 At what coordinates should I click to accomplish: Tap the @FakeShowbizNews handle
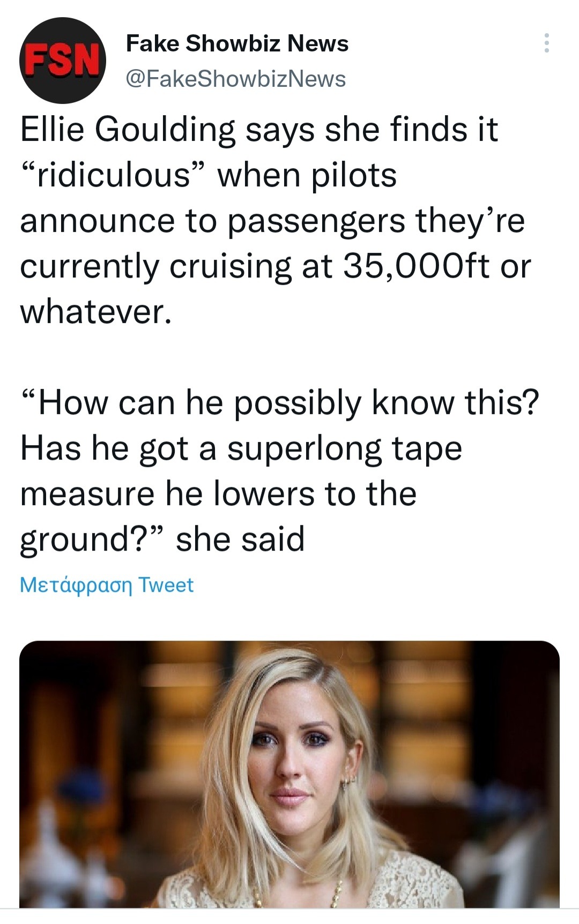(235, 79)
